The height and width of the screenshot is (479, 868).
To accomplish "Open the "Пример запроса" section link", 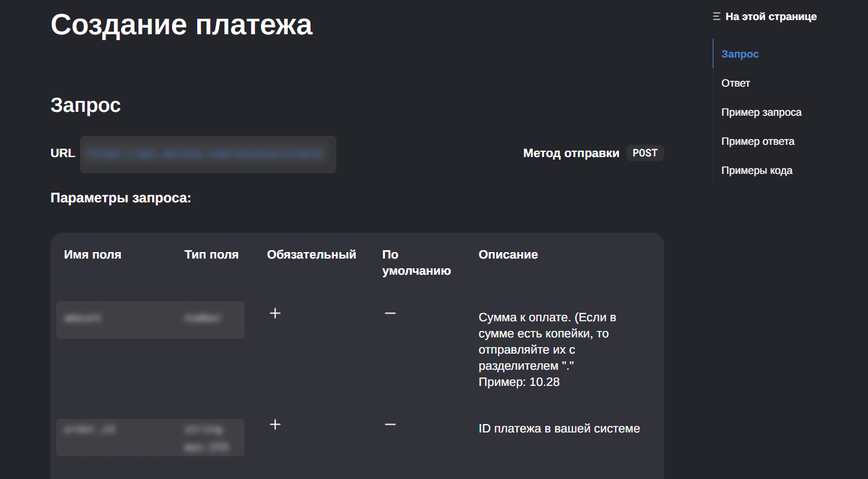I will (761, 112).
